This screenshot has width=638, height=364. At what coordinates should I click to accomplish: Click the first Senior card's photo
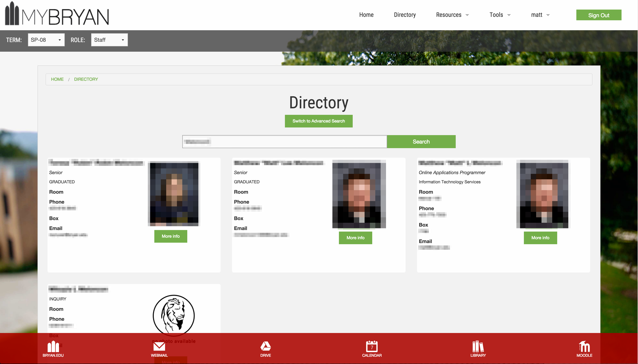point(174,194)
